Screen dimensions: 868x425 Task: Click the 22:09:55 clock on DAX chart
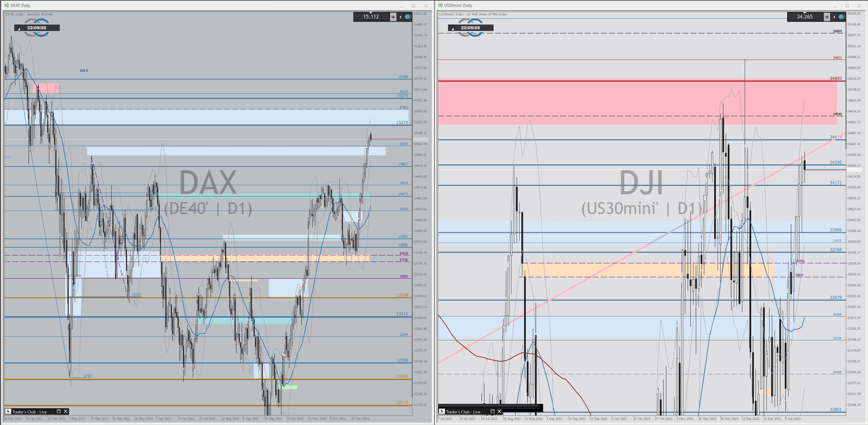[x=37, y=28]
